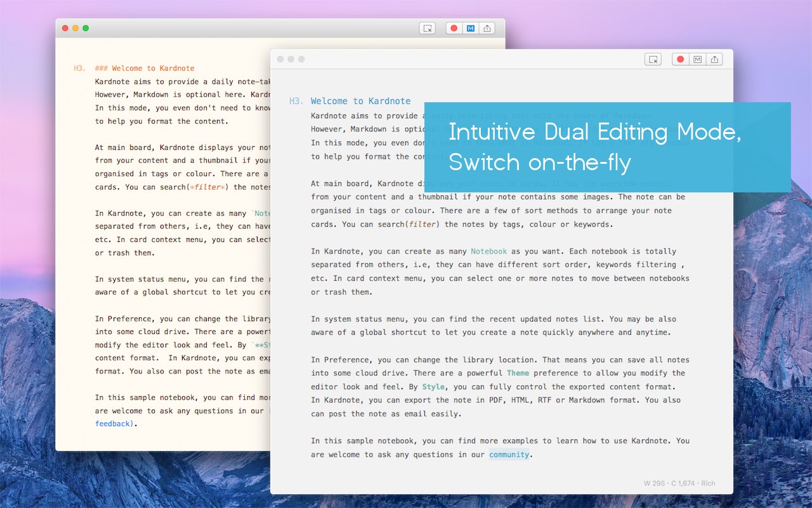The height and width of the screenshot is (508, 812).
Task: Toggle the Markdown M button in the front window
Action: pyautogui.click(x=697, y=59)
